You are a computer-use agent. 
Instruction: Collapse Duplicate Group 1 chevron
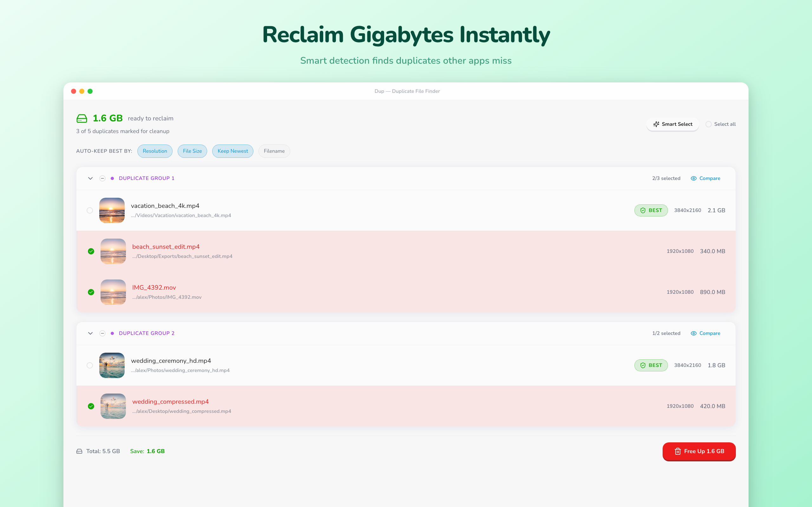[x=90, y=178]
